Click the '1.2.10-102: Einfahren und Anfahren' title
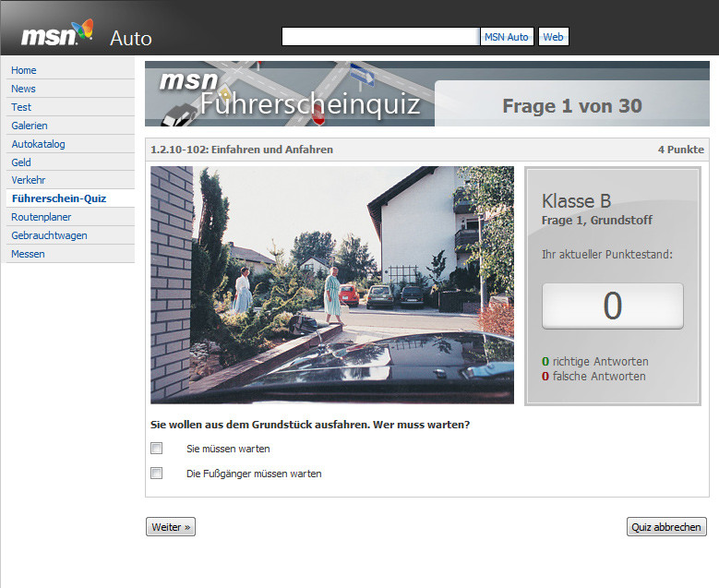Image resolution: width=719 pixels, height=588 pixels. click(242, 150)
